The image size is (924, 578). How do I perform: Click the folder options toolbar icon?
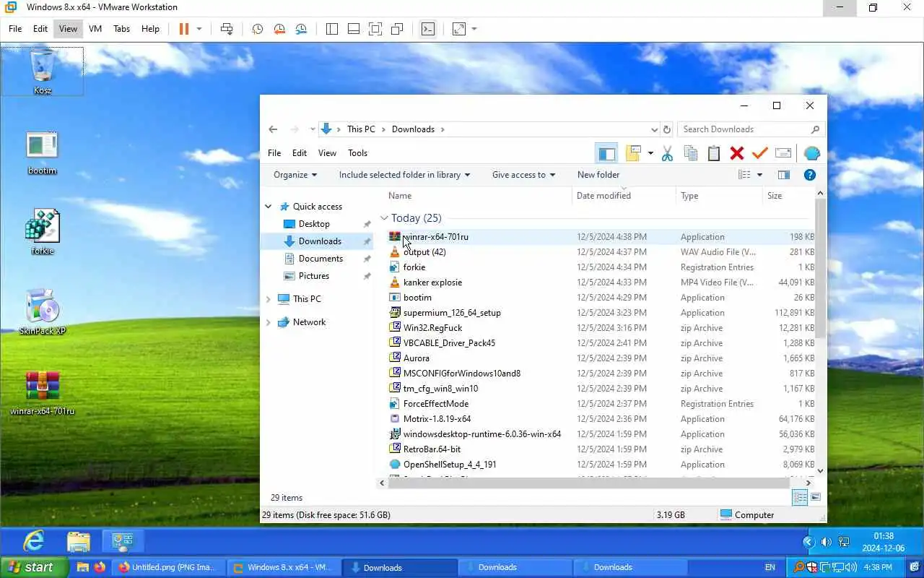click(x=634, y=153)
